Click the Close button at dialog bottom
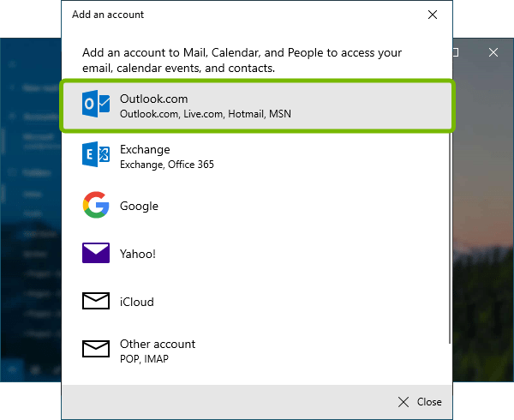Image resolution: width=514 pixels, height=420 pixels. (420, 402)
